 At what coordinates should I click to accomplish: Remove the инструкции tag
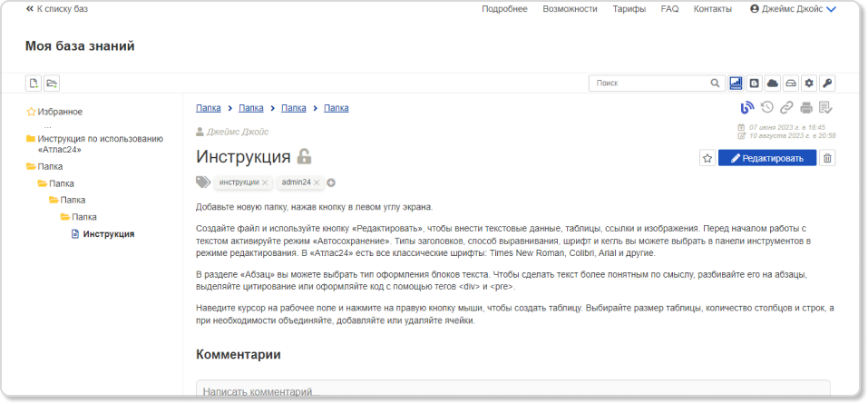(x=265, y=182)
